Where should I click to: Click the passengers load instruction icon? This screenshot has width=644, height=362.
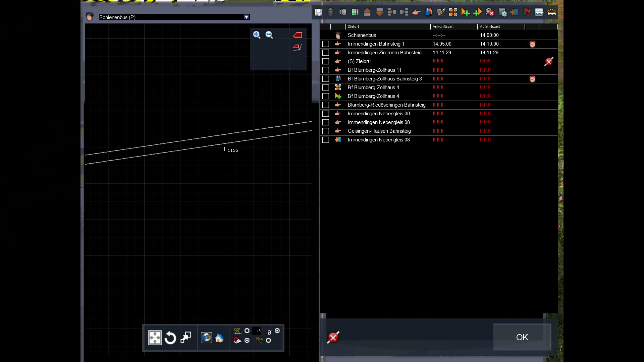429,12
